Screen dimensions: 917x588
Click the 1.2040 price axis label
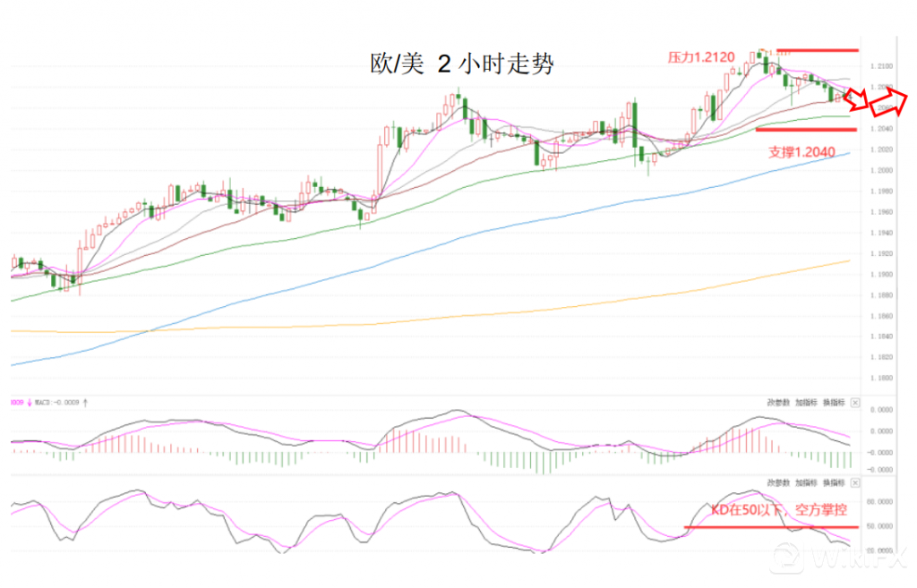pyautogui.click(x=881, y=129)
